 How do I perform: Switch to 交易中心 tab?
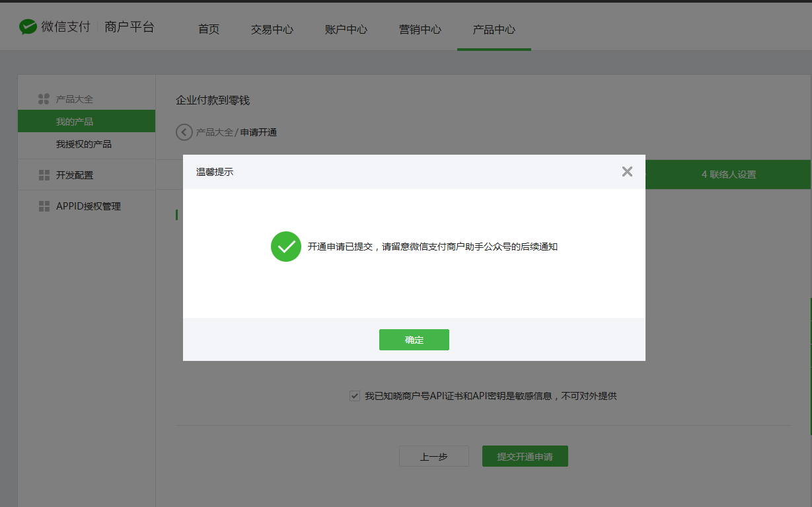pyautogui.click(x=272, y=29)
